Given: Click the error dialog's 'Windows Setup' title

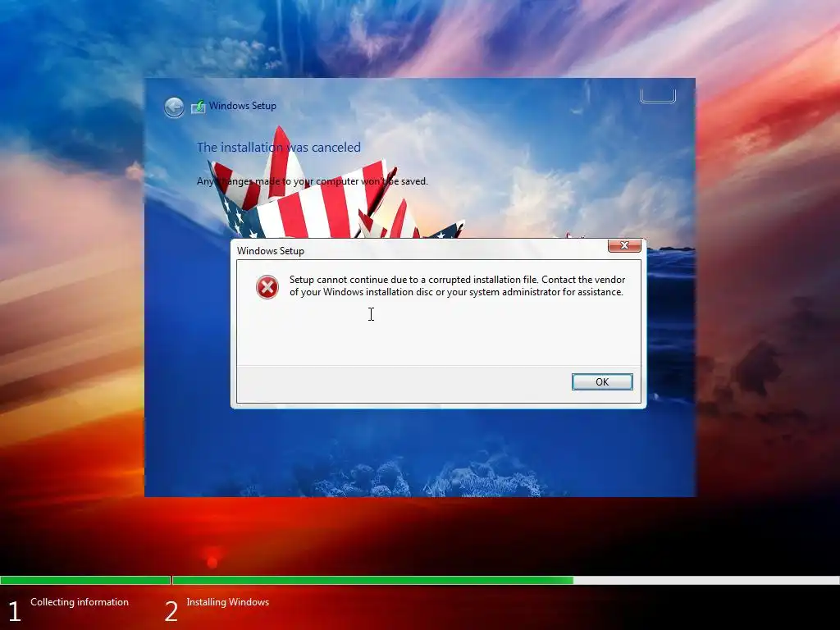Looking at the screenshot, I should coord(271,251).
